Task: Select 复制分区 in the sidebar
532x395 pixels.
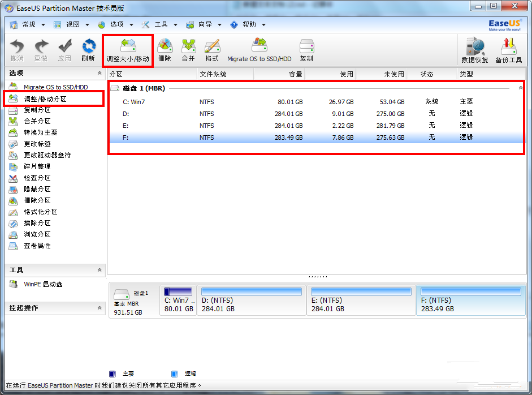Action: point(30,110)
